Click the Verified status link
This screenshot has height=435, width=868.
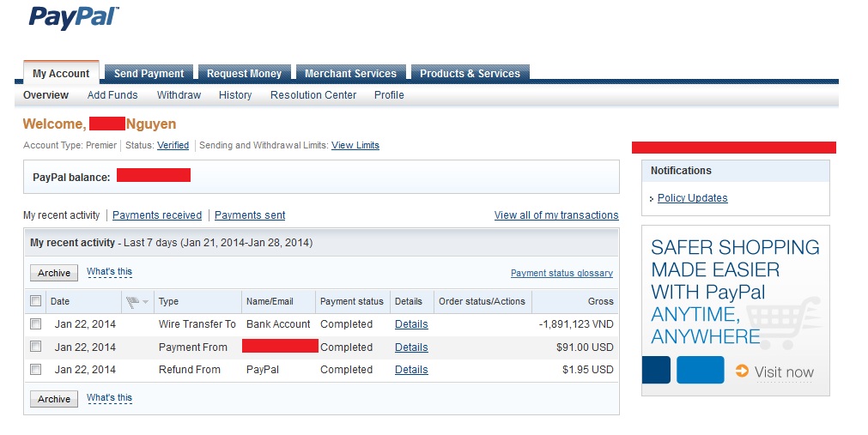[x=173, y=145]
